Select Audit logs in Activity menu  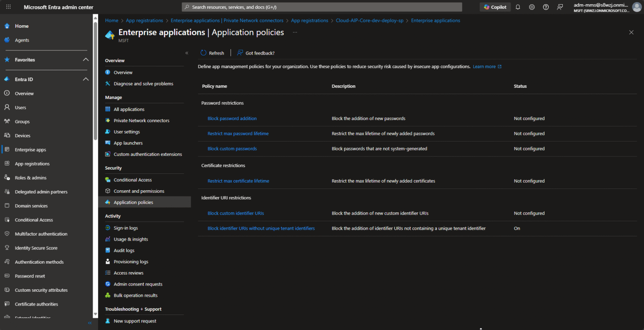pyautogui.click(x=124, y=251)
